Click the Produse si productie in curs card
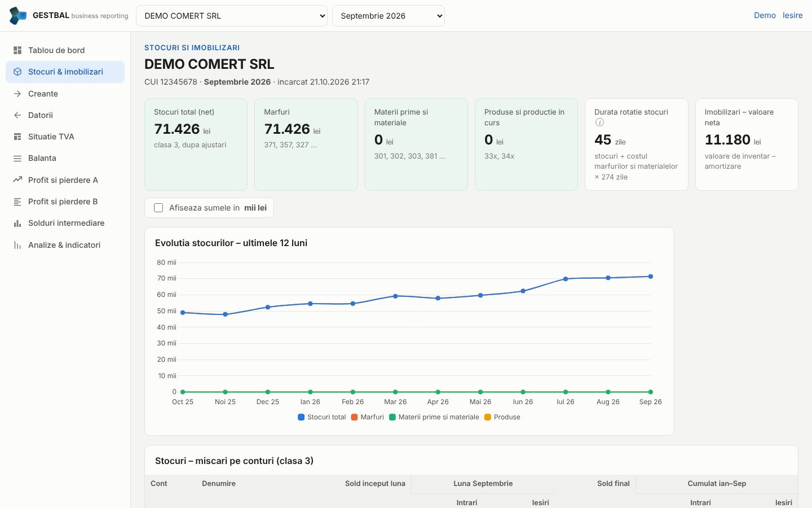812x508 pixels. 526,144
